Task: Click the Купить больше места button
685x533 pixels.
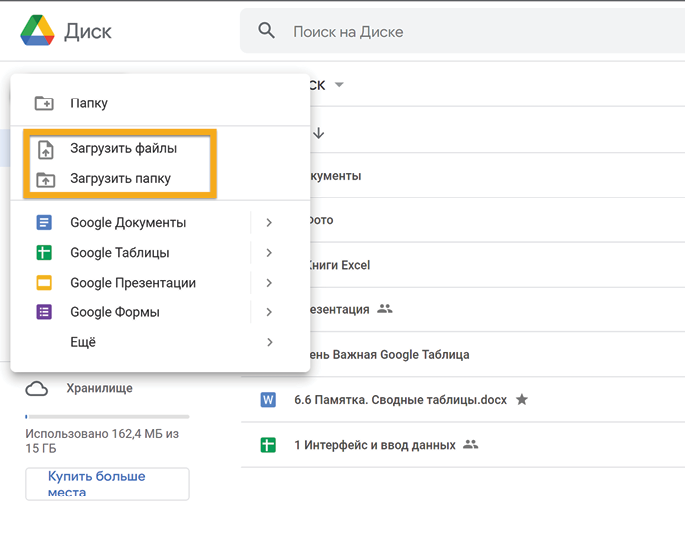Action: [107, 484]
